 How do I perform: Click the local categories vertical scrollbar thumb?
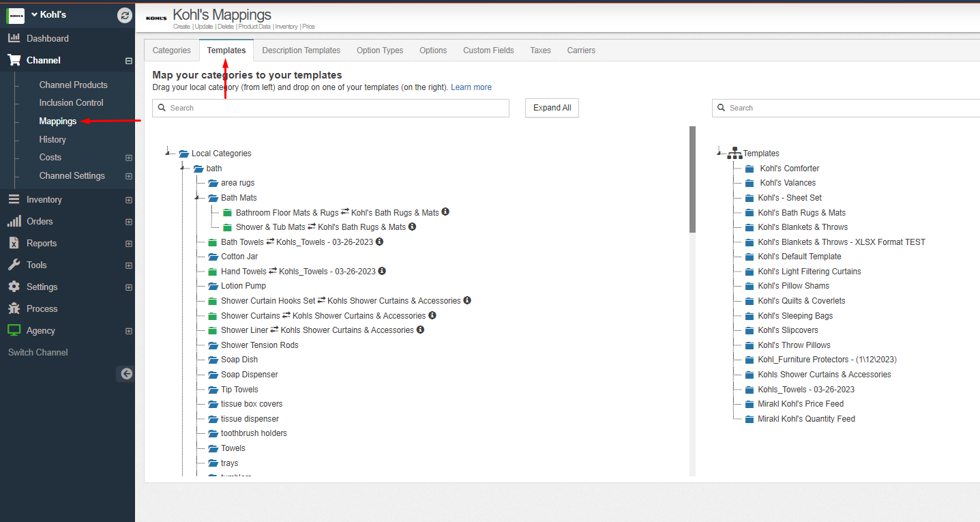coord(692,179)
